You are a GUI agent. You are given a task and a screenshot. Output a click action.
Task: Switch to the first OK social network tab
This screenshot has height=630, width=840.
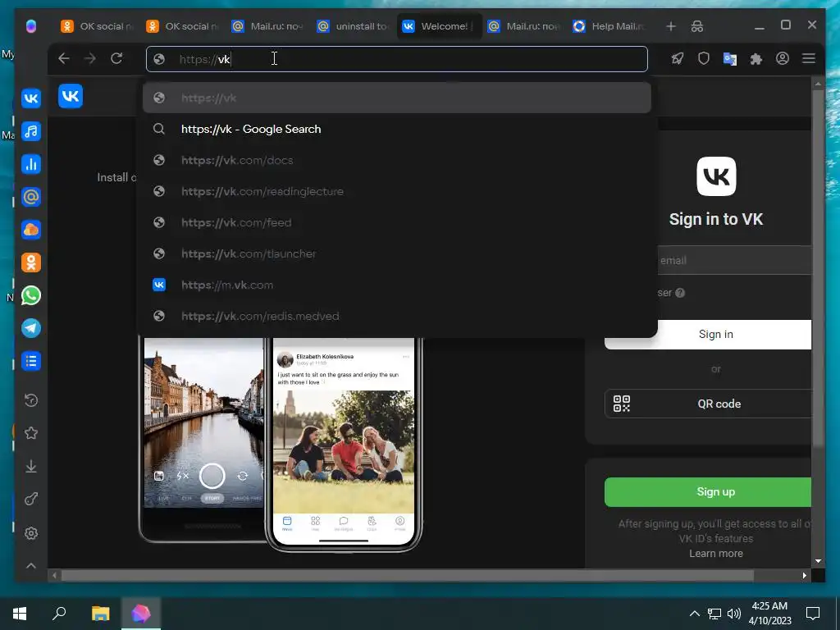[97, 26]
